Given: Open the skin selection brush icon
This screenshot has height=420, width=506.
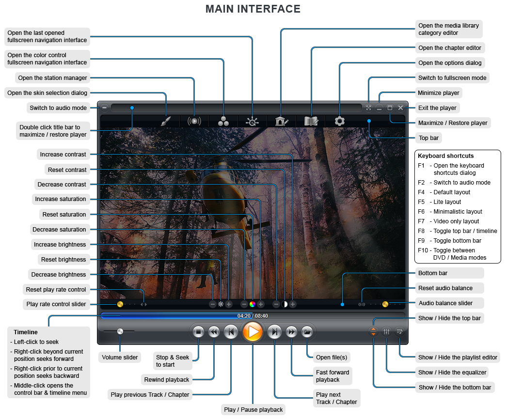Looking at the screenshot, I should 166,121.
